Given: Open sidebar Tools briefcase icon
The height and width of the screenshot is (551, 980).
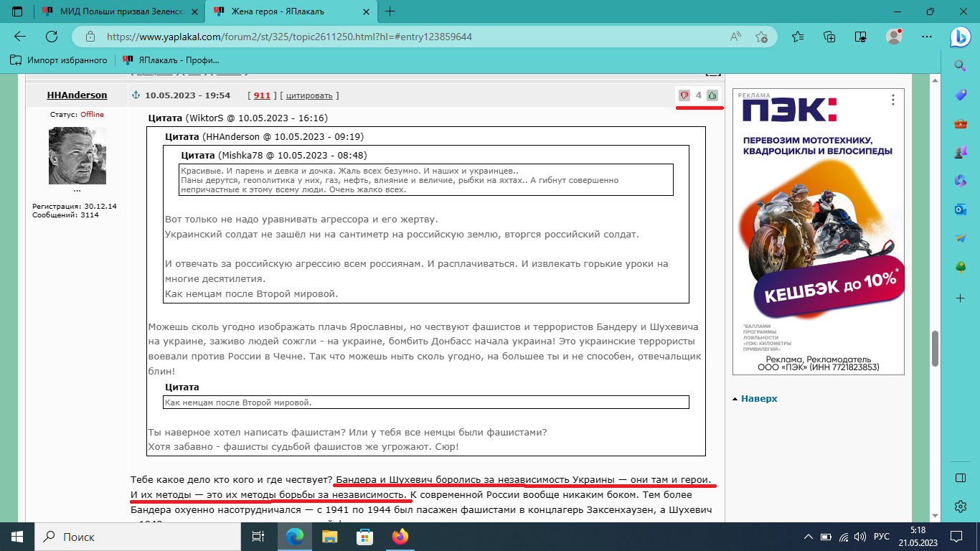Looking at the screenshot, I should (961, 123).
